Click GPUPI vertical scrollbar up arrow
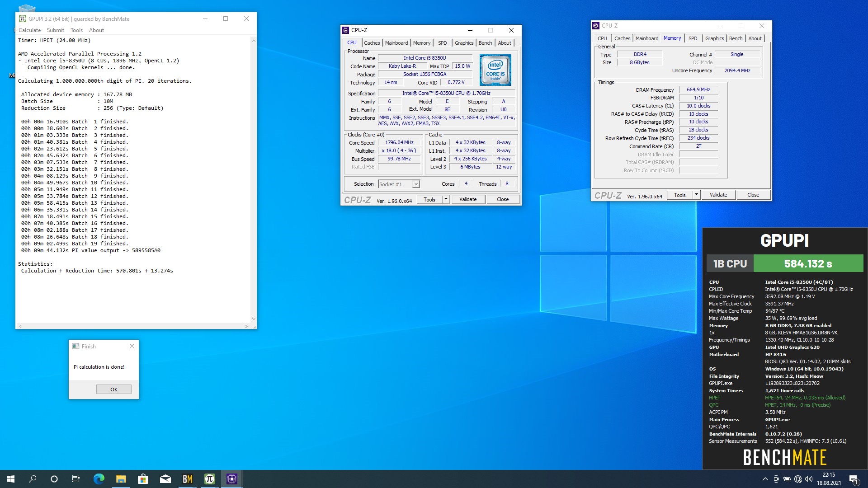Viewport: 868px width, 488px height. click(254, 41)
